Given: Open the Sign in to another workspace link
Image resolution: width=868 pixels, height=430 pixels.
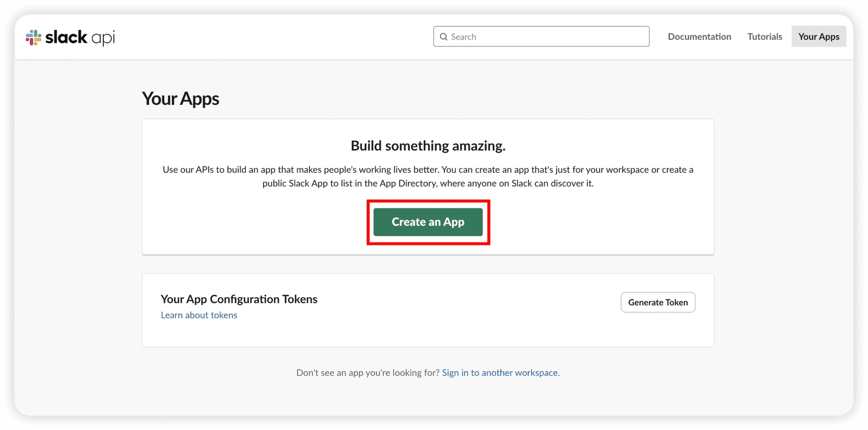Looking at the screenshot, I should [500, 373].
